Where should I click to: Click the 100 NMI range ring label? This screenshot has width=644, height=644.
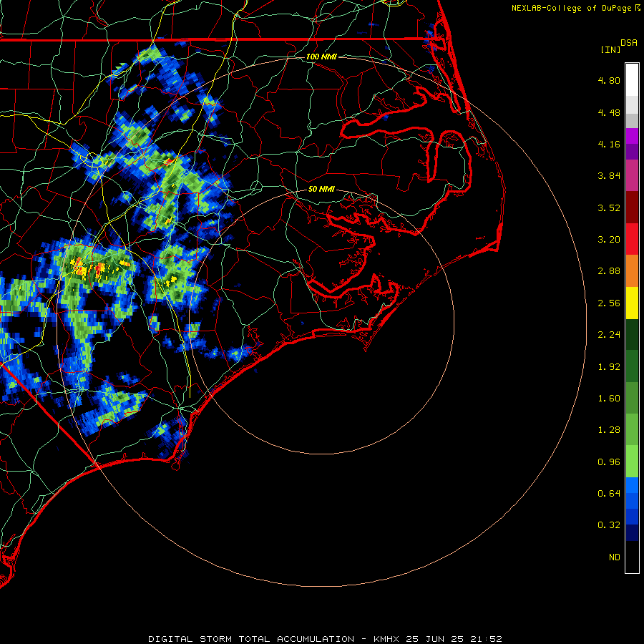tap(321, 57)
